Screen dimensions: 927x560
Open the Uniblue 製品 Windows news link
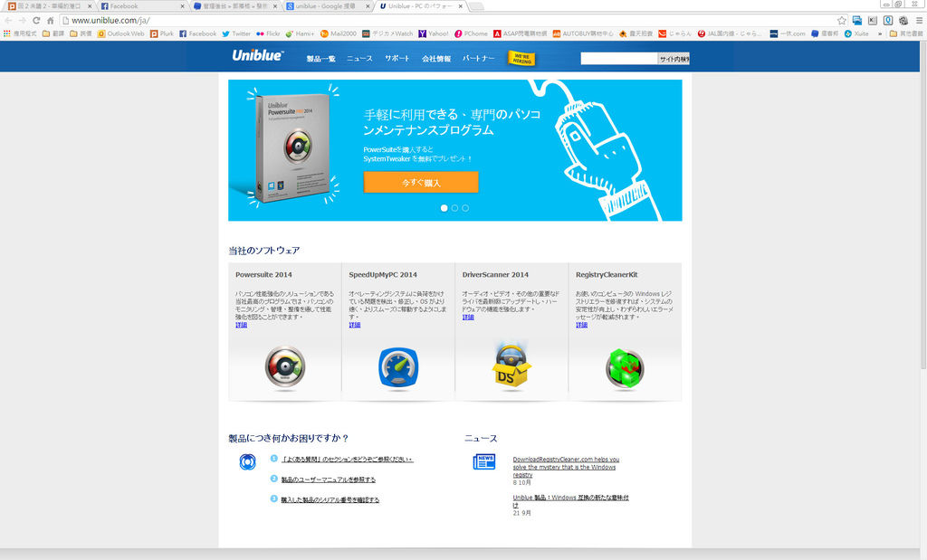(570, 501)
